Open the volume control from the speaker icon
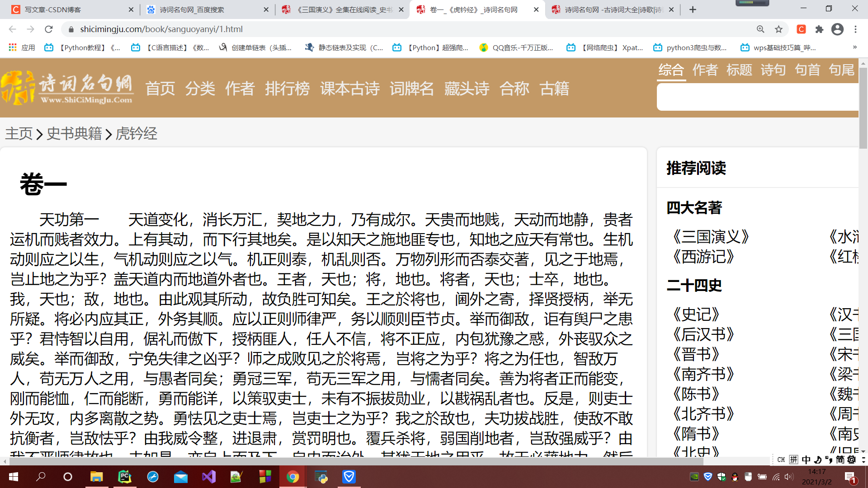 click(788, 477)
